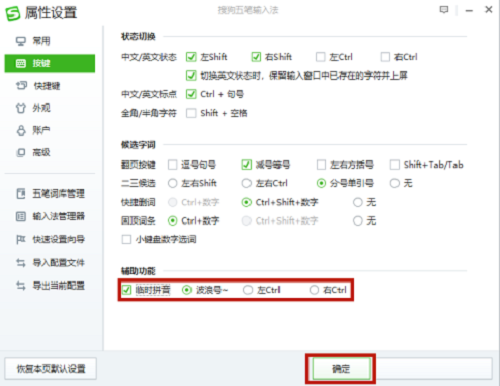Click the flag icon beside 快速设置向导
Viewport: 500px width, 386px height.
coord(21,239)
